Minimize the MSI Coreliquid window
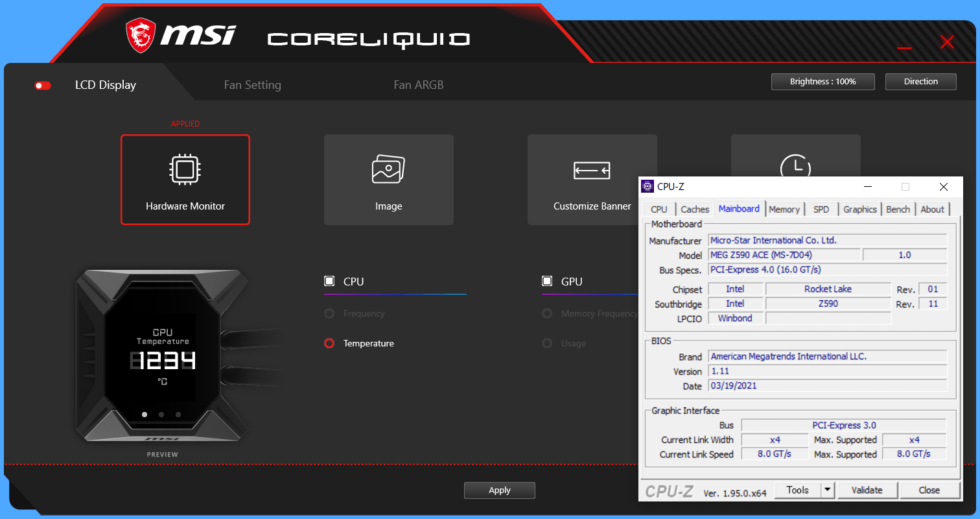 pos(905,47)
